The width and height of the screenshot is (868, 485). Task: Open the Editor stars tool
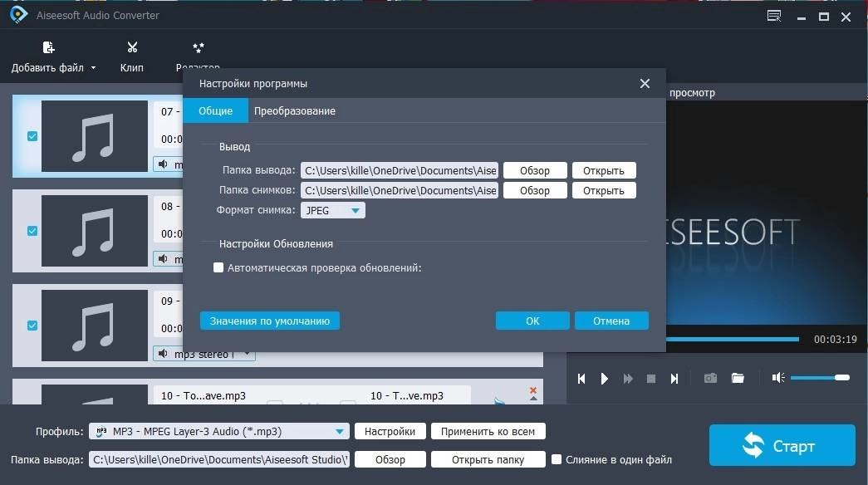(198, 48)
